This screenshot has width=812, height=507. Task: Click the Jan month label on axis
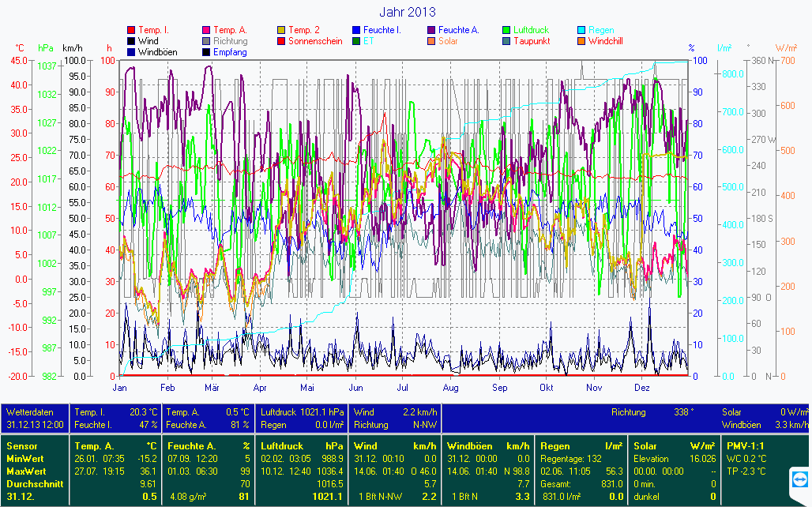[119, 388]
